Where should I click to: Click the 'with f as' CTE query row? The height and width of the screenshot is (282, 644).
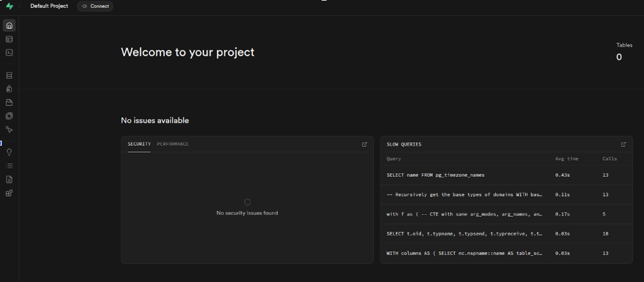coord(506,214)
